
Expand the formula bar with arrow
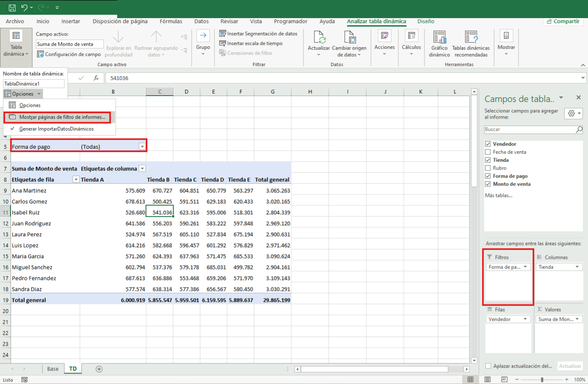click(x=583, y=78)
